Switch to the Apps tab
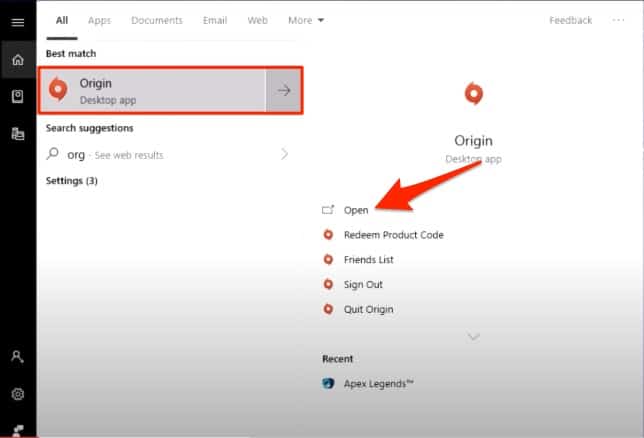 [x=99, y=20]
